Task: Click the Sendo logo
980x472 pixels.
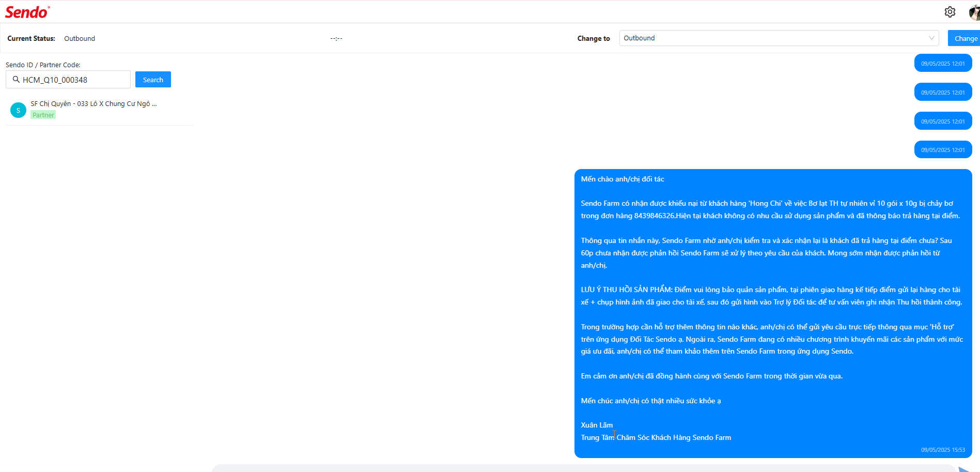Action: point(27,12)
